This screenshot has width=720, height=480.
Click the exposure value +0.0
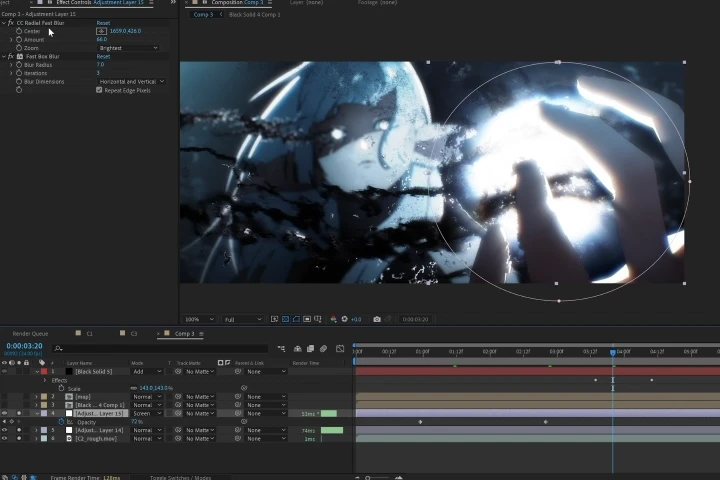pyautogui.click(x=356, y=319)
